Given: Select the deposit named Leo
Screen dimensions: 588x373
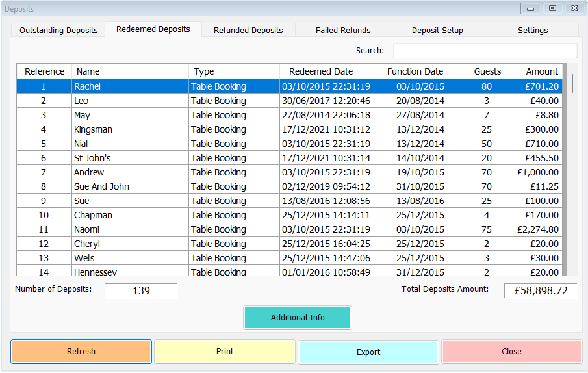Looking at the screenshot, I should (x=130, y=101).
